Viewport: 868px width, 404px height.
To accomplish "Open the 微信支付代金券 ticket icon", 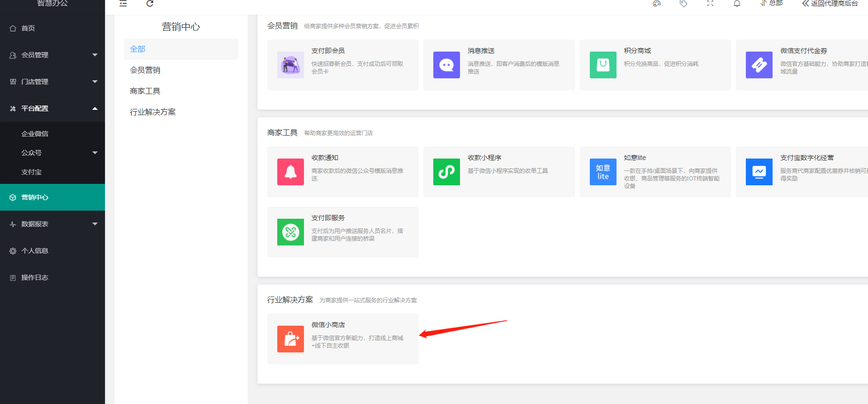I will coord(759,64).
